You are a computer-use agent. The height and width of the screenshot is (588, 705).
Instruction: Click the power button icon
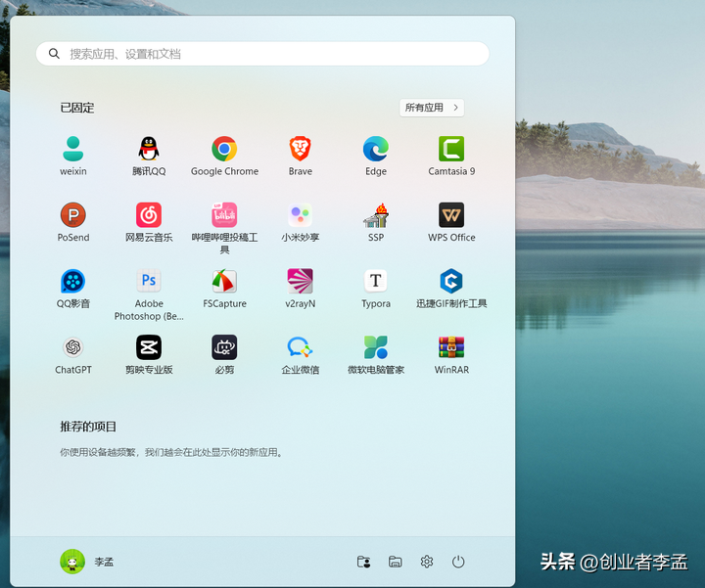point(457,562)
